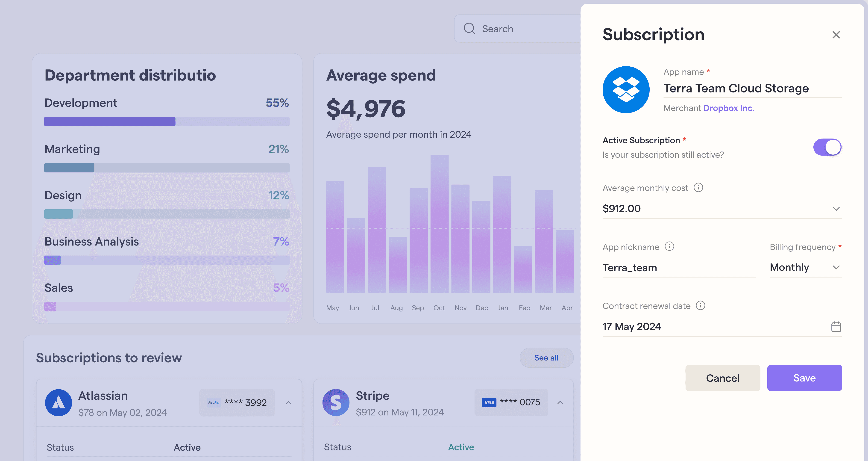This screenshot has width=868, height=461.
Task: Click the Atlassian Active status text
Action: (187, 447)
